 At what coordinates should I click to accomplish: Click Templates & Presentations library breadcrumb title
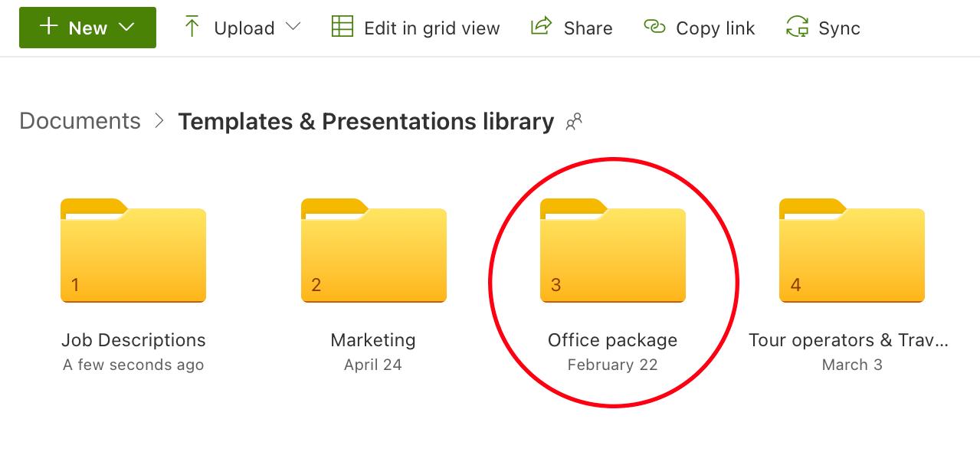click(x=365, y=122)
